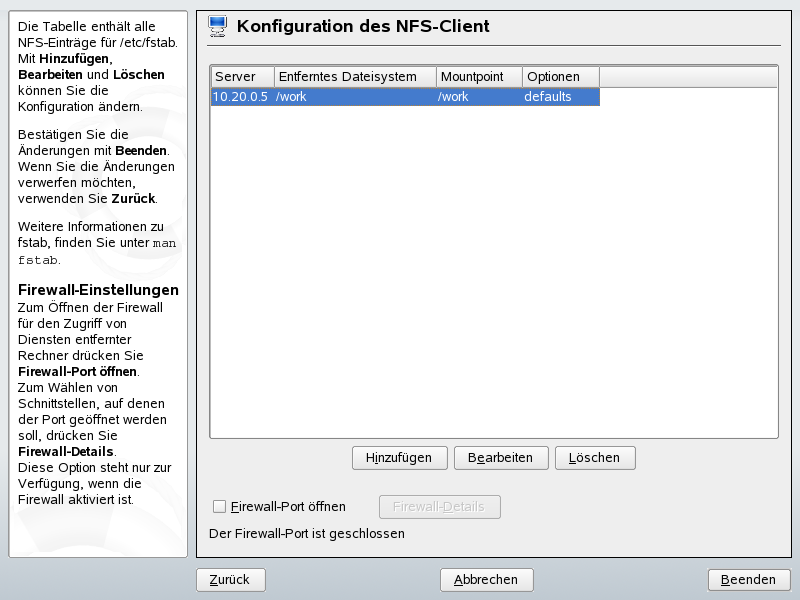Click the Entferntes Dateisystem column header
The image size is (800, 600).
pyautogui.click(x=340, y=76)
